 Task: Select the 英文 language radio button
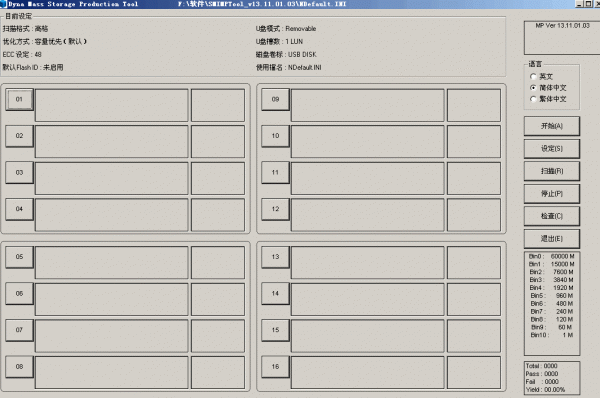coord(533,76)
